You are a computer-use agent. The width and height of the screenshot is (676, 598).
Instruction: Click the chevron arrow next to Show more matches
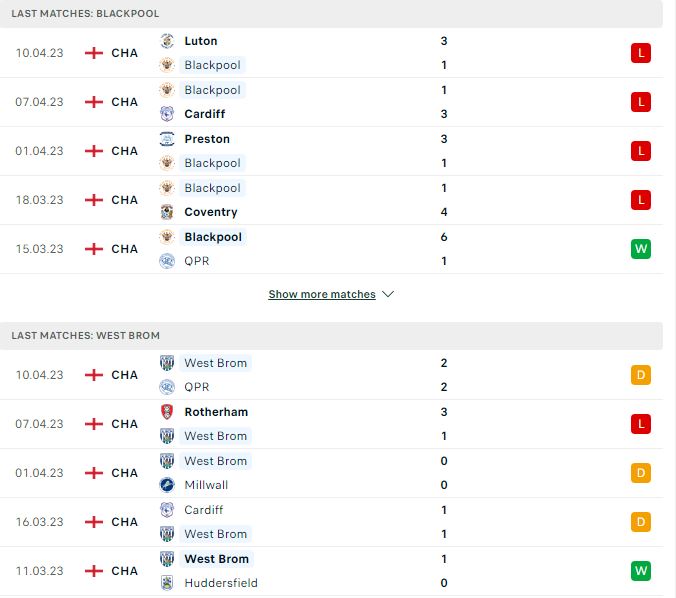pos(388,294)
